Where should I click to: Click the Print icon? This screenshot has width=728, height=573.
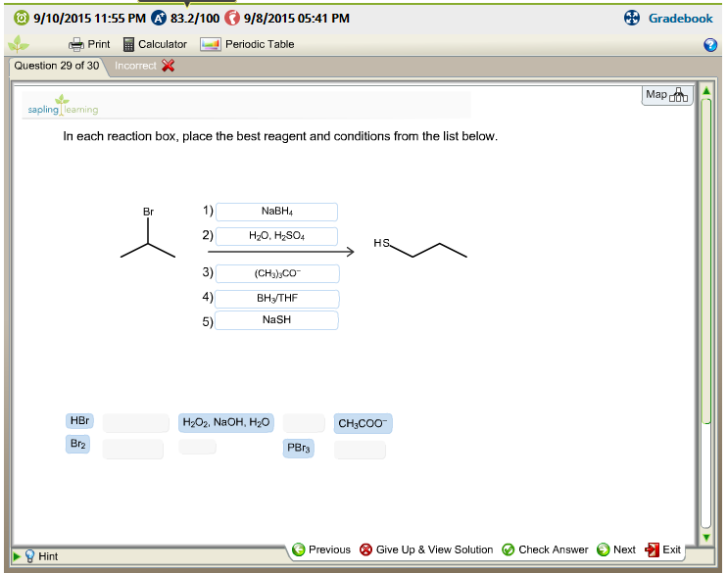(x=76, y=44)
